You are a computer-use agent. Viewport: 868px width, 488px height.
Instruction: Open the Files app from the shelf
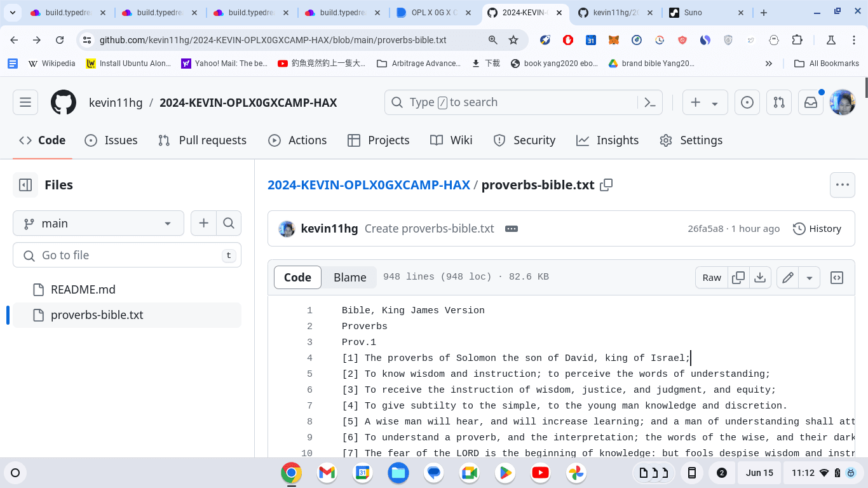398,473
